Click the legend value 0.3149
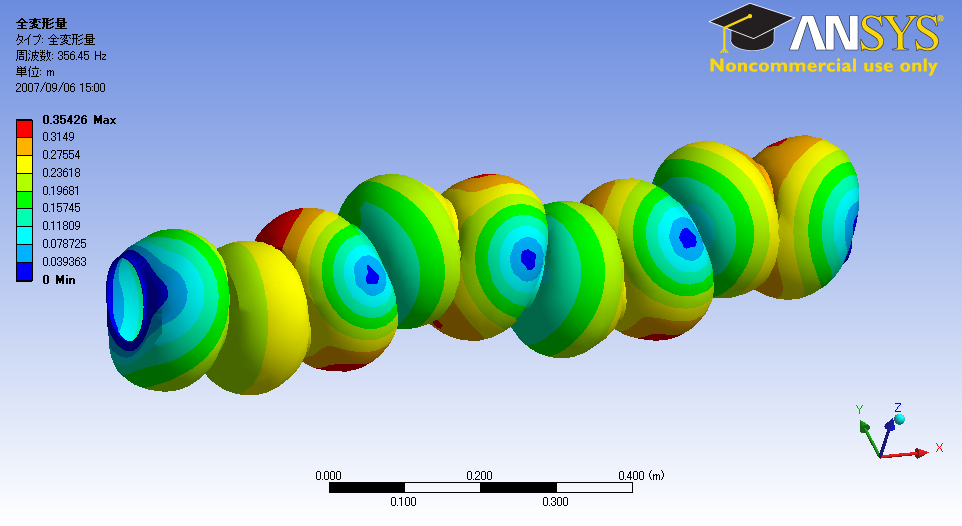This screenshot has width=962, height=526. click(x=58, y=137)
